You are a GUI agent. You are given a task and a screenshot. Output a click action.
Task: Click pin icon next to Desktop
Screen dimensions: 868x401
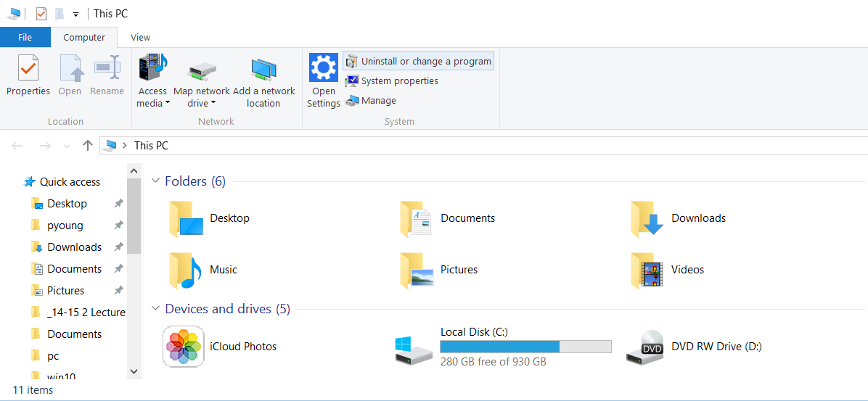click(118, 204)
